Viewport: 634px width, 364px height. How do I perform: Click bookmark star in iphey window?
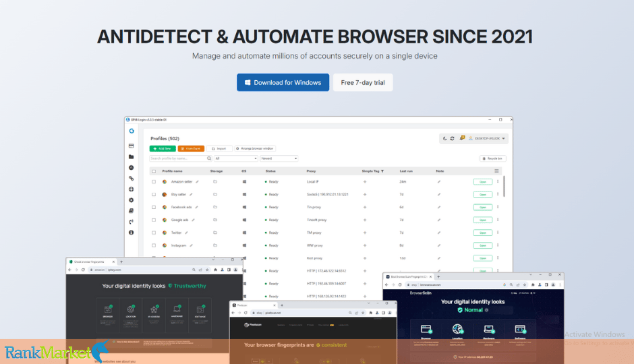click(207, 270)
